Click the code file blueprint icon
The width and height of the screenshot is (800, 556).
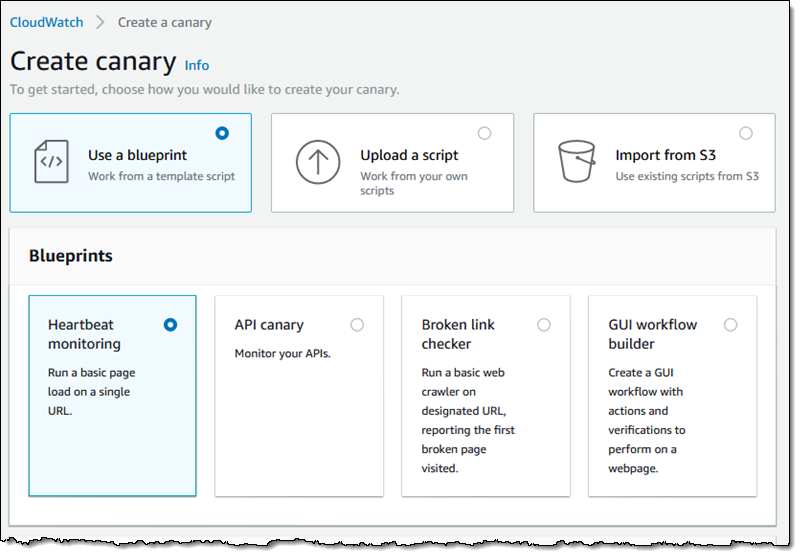coord(51,162)
